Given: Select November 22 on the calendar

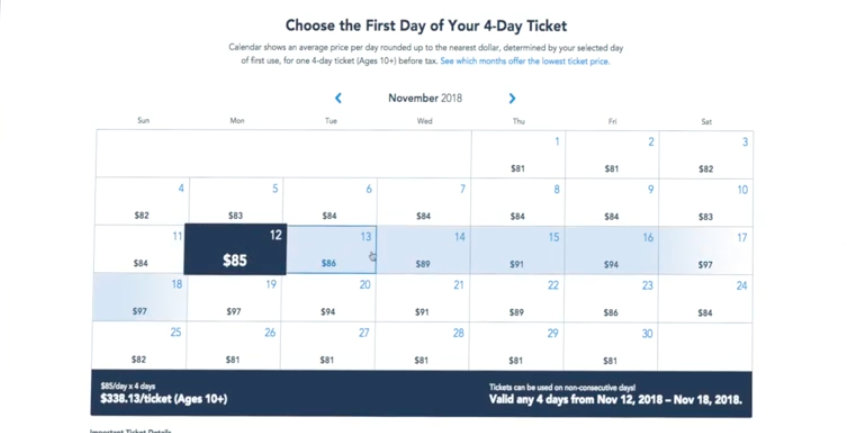Looking at the screenshot, I should (x=517, y=298).
